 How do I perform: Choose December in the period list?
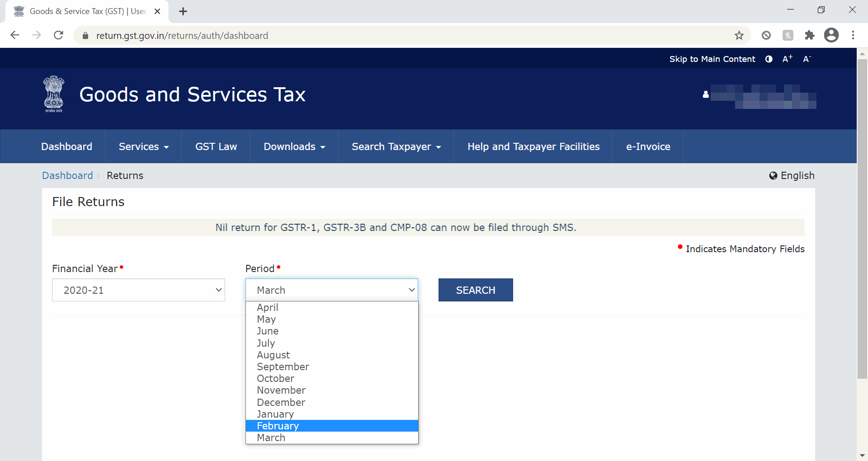[x=332, y=402]
